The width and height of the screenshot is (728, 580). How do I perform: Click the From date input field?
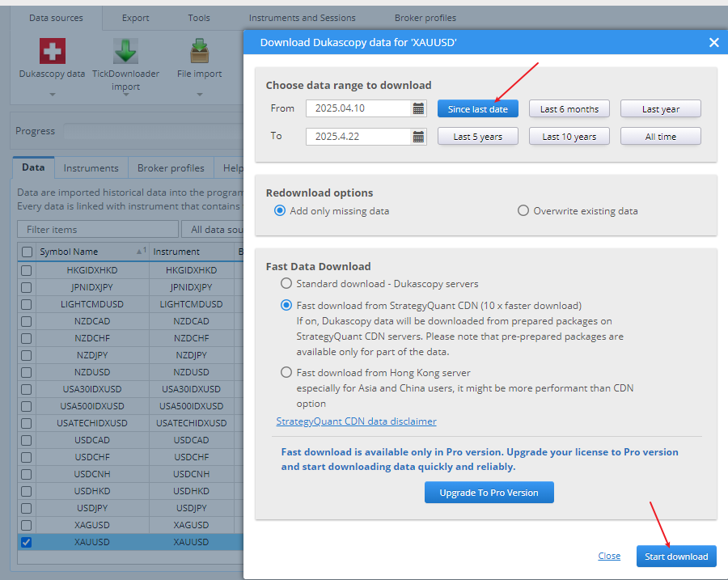(x=358, y=108)
